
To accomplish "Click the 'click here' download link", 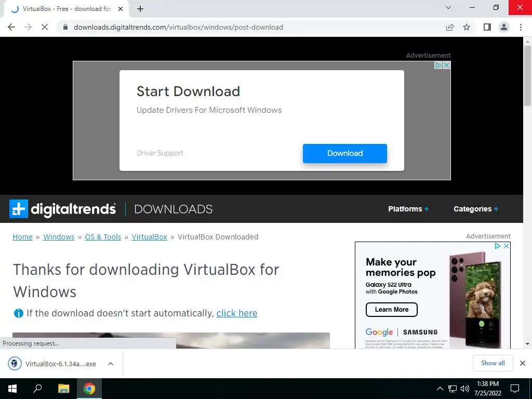I will [237, 313].
